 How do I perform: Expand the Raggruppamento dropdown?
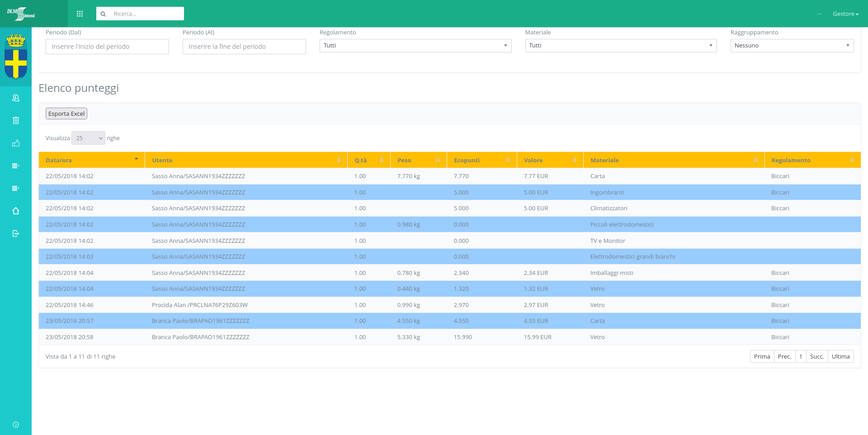792,46
